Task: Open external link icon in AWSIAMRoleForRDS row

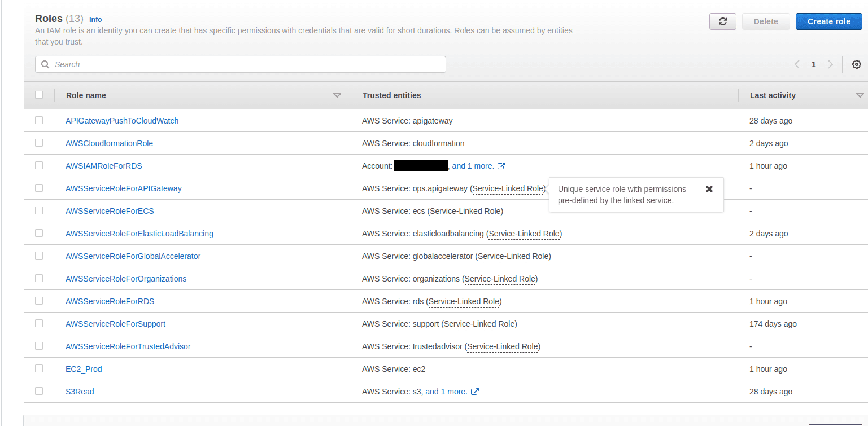Action: 501,166
